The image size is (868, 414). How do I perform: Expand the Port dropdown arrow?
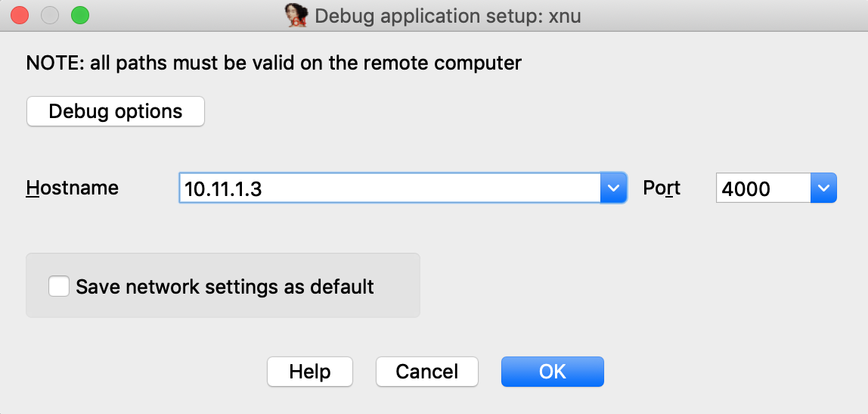(x=823, y=188)
